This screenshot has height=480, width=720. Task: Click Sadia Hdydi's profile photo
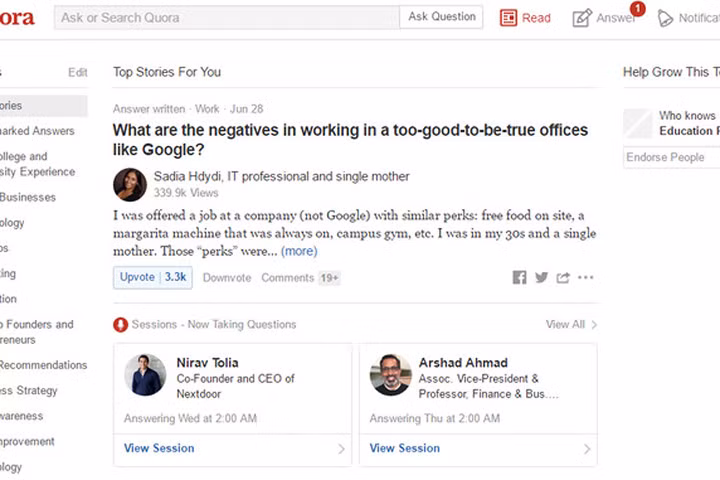[130, 185]
